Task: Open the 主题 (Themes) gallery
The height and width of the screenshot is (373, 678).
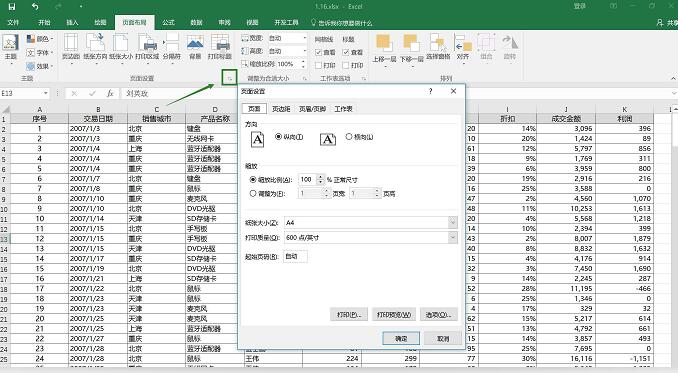Action: tap(10, 48)
